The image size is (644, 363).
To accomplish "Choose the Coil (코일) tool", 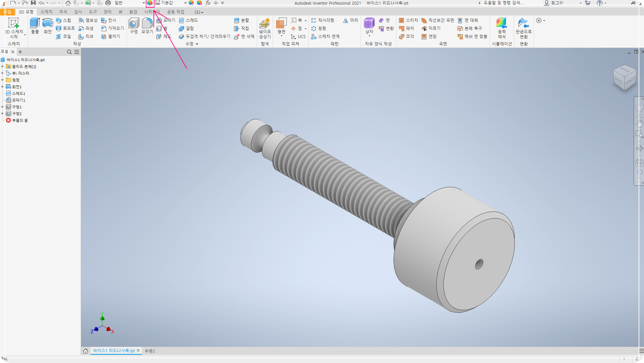I will (x=63, y=36).
